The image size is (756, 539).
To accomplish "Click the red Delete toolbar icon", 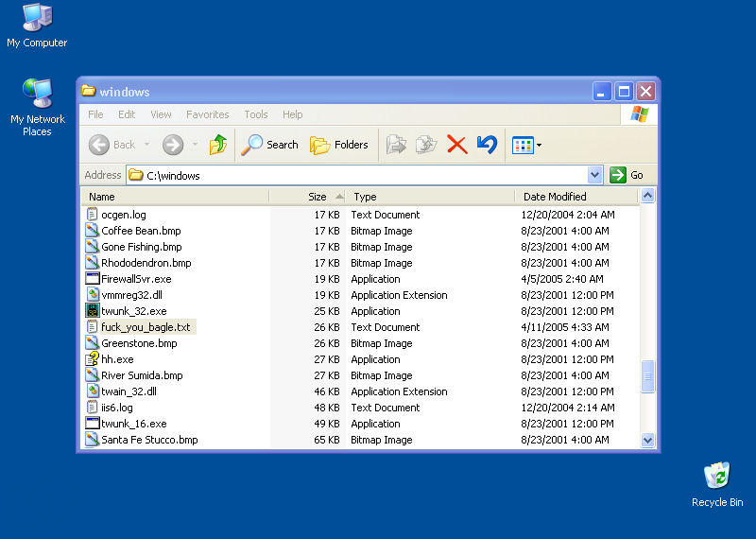I will click(457, 145).
